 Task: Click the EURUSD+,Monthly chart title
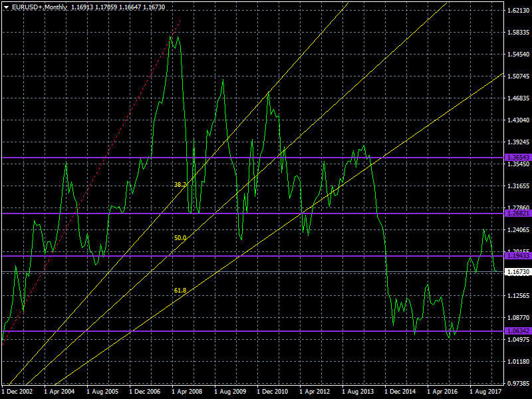pos(39,7)
